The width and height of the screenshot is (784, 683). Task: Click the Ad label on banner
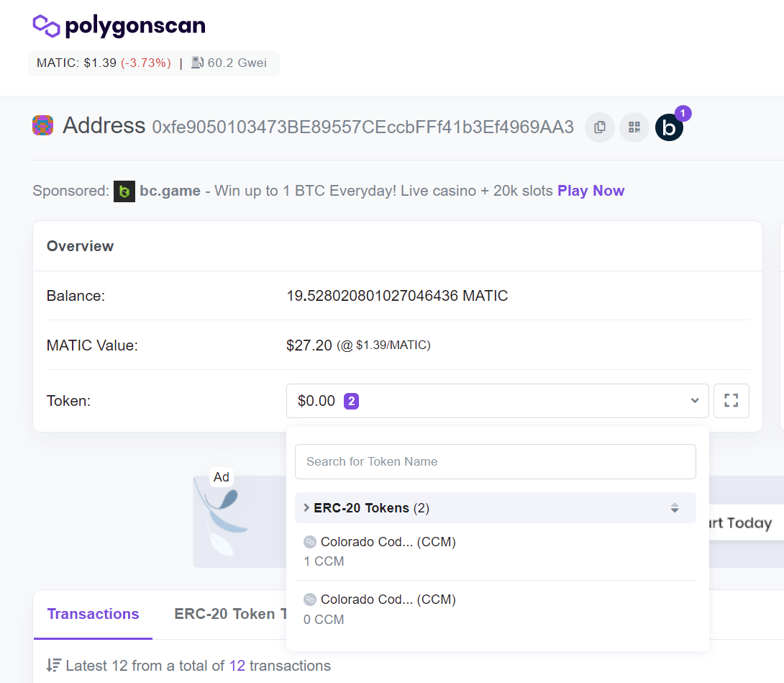pyautogui.click(x=221, y=477)
